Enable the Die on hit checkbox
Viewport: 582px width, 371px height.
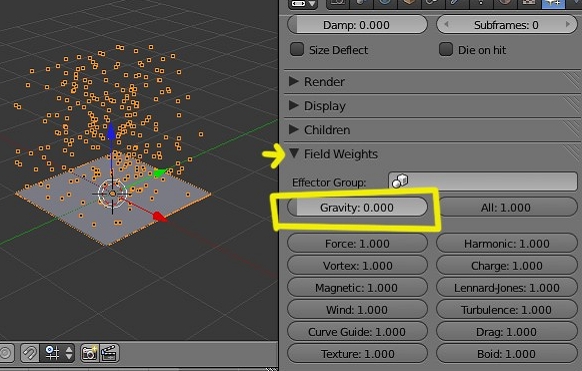click(446, 49)
